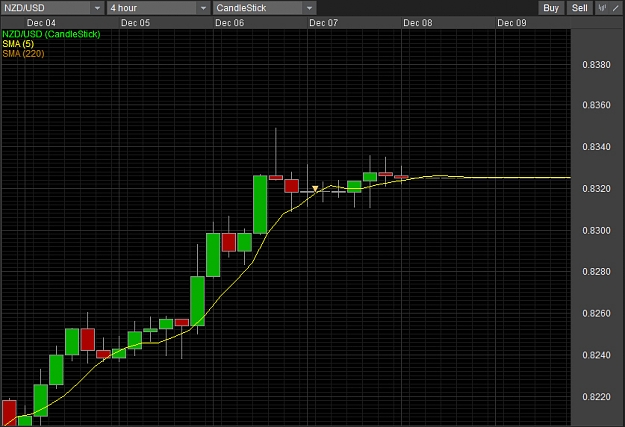Open the 4 hour timeframe dropdown
The height and width of the screenshot is (427, 625).
click(158, 8)
